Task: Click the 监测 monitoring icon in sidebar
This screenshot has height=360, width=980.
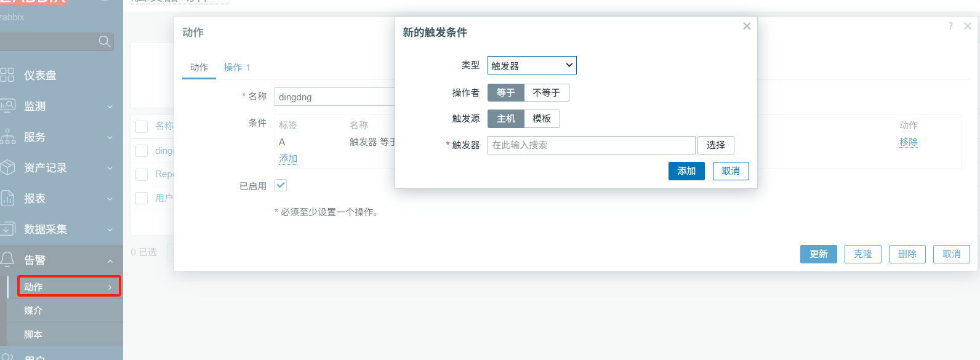Action: click(7, 106)
